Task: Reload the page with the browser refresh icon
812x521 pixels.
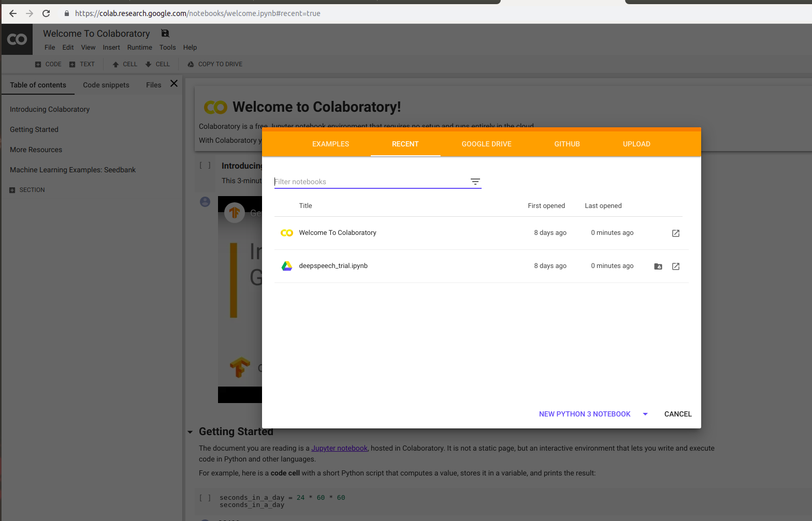Action: (46, 13)
